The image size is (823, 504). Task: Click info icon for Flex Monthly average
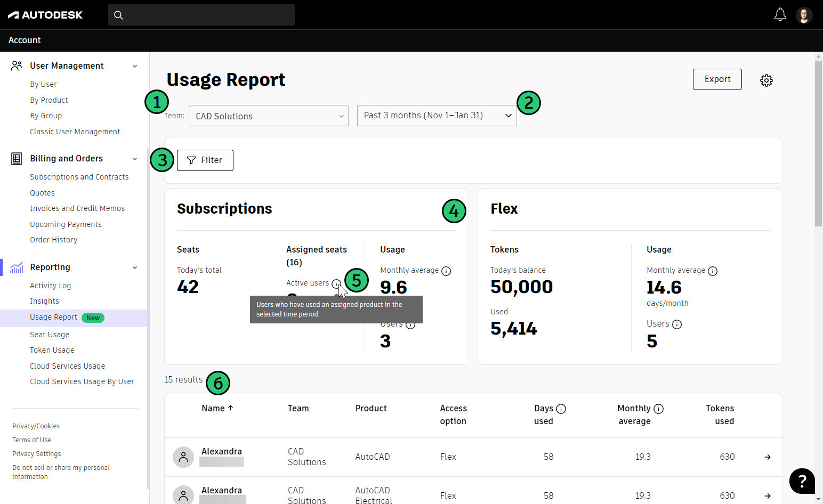click(713, 271)
